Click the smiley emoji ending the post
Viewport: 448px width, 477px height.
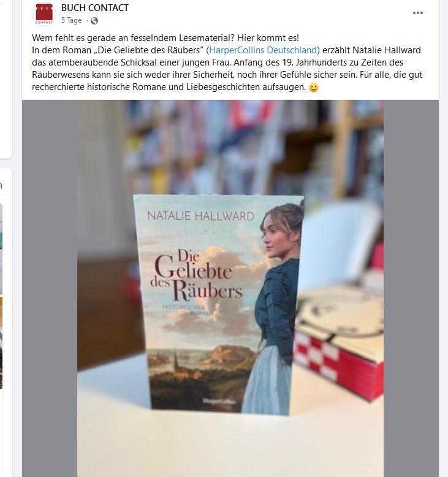(313, 88)
